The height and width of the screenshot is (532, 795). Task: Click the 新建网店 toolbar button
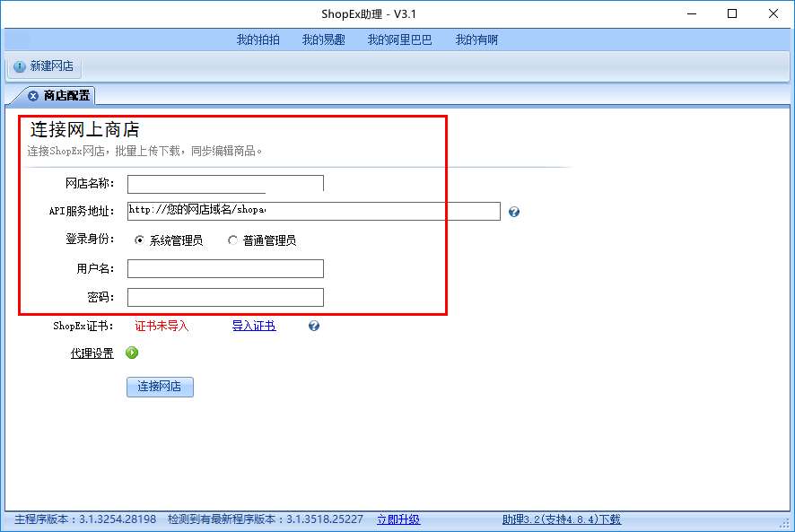(x=44, y=66)
